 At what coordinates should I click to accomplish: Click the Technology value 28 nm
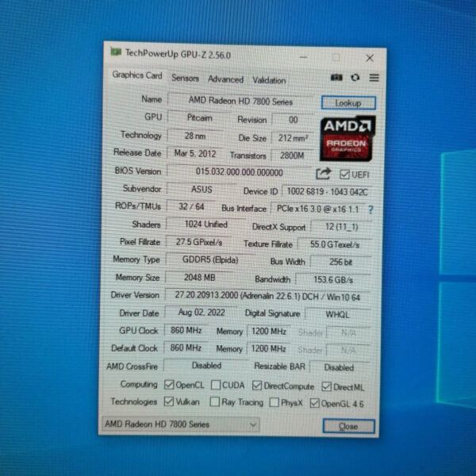195,136
